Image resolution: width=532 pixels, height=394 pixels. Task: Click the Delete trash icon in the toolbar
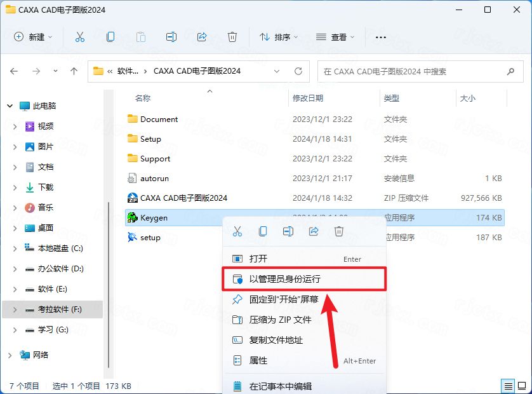tap(232, 37)
